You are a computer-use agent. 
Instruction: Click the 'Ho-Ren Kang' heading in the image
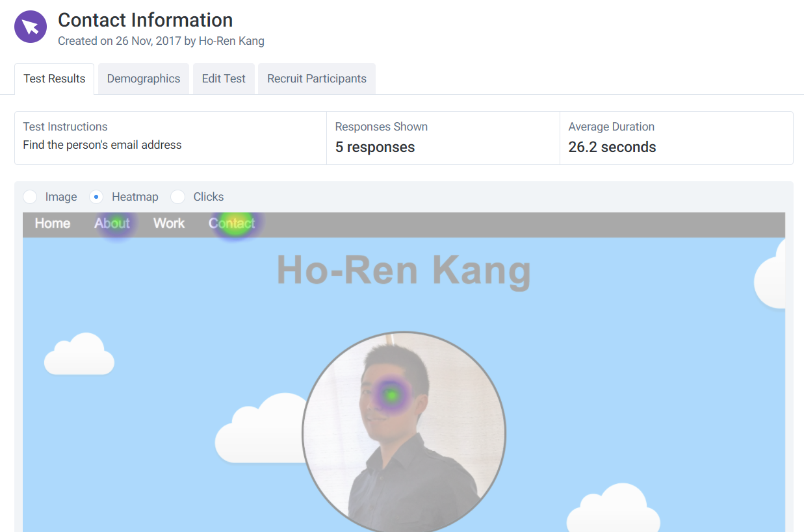(403, 272)
